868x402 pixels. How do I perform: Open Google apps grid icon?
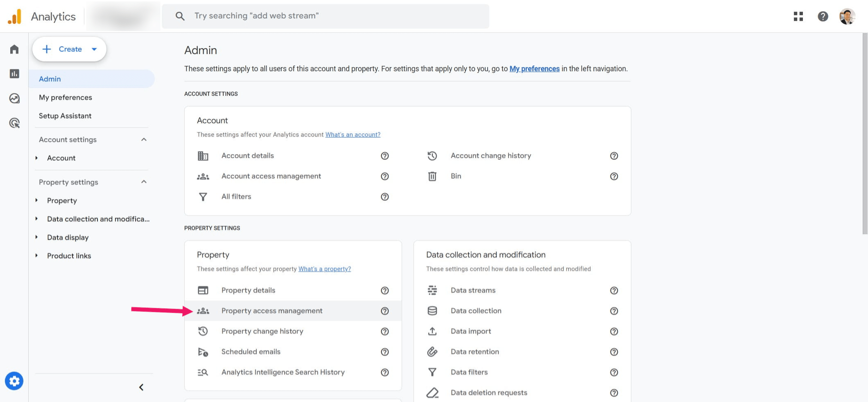(x=798, y=16)
